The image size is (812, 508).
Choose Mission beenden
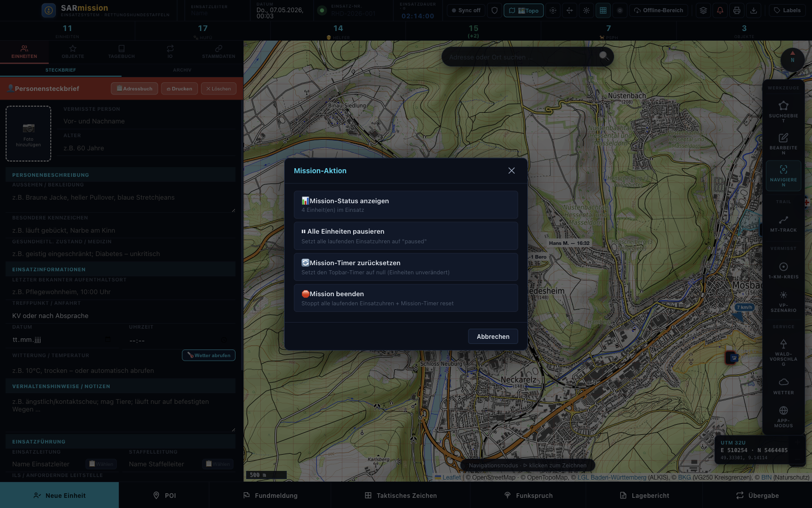pos(406,298)
